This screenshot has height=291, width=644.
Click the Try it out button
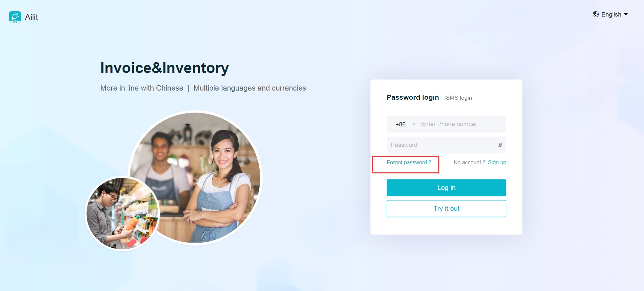coord(446,209)
